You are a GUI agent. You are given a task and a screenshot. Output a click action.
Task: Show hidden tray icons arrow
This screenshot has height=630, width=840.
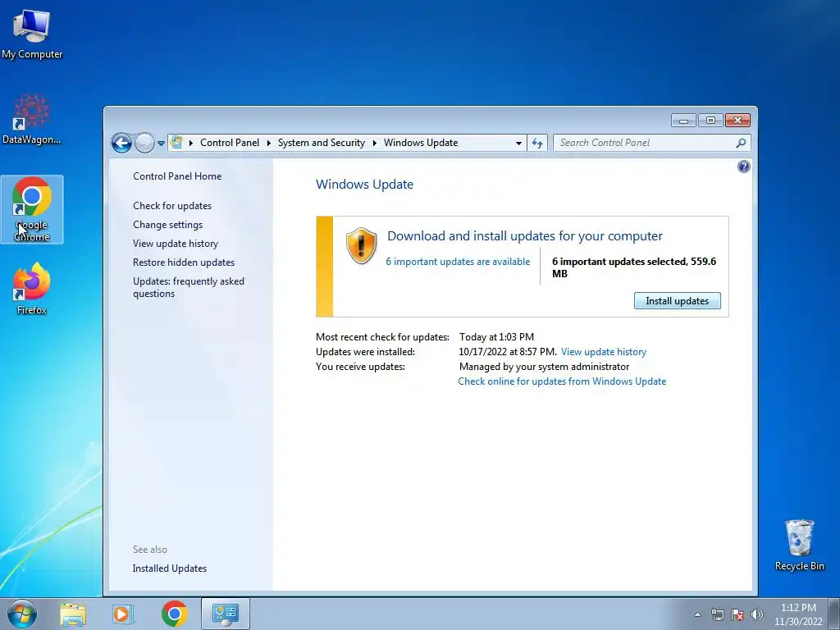click(x=697, y=614)
